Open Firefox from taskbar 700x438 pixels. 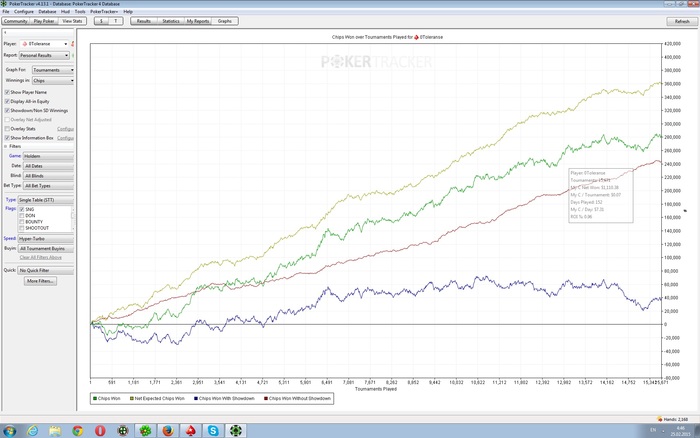(168, 431)
